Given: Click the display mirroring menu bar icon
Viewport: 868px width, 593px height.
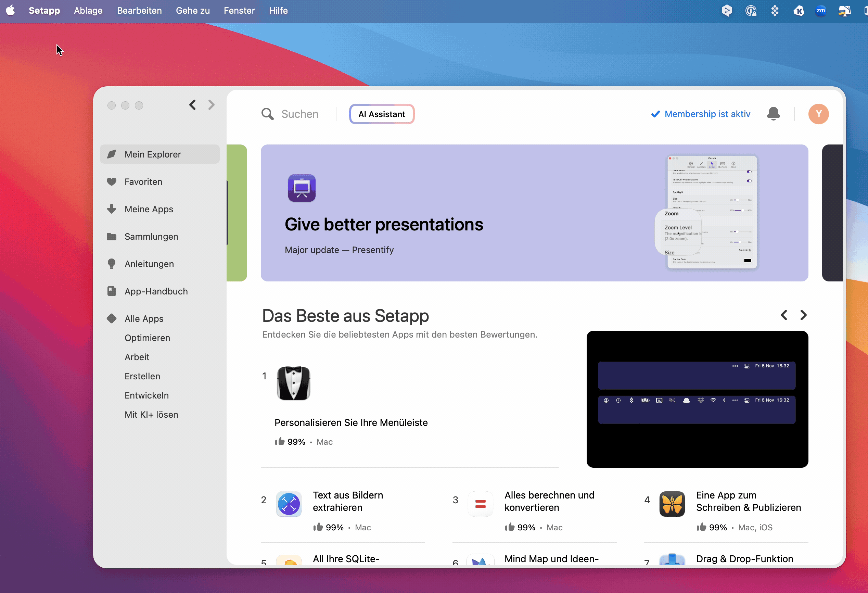Looking at the screenshot, I should point(844,11).
